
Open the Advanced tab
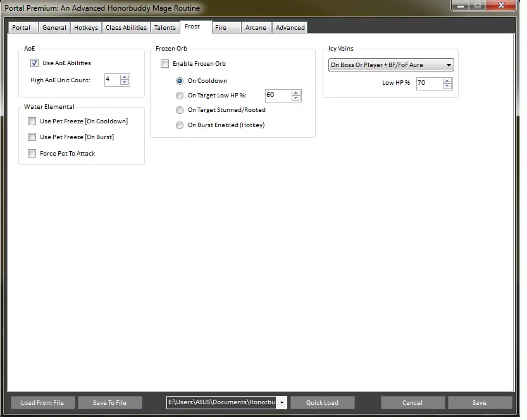pyautogui.click(x=290, y=28)
